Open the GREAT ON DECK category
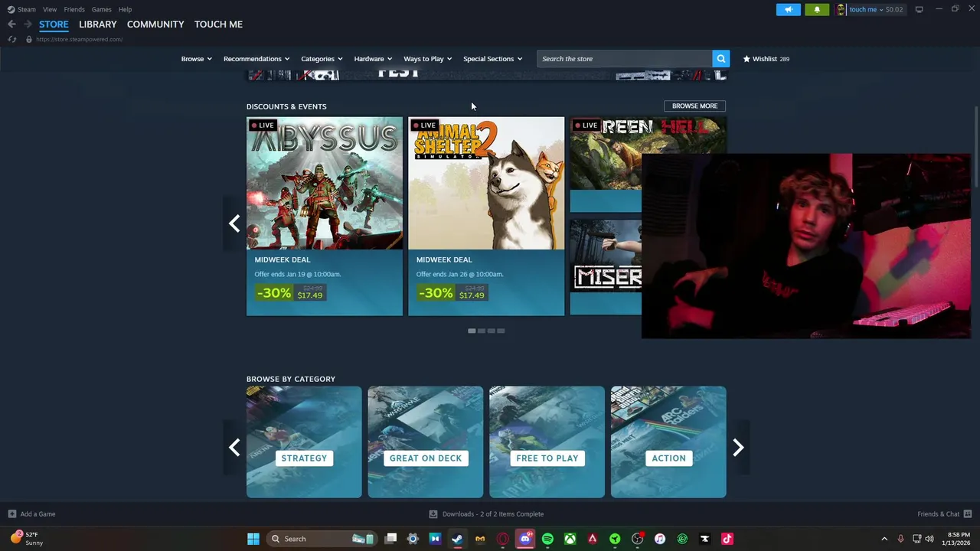The width and height of the screenshot is (980, 551). tap(426, 442)
